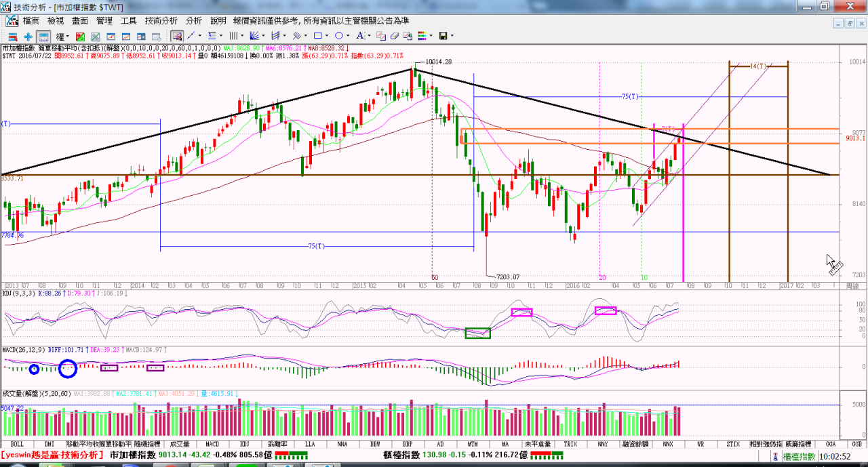The height and width of the screenshot is (467, 868).
Task: Click the multicolor grid palette icon
Action: tap(422, 36)
